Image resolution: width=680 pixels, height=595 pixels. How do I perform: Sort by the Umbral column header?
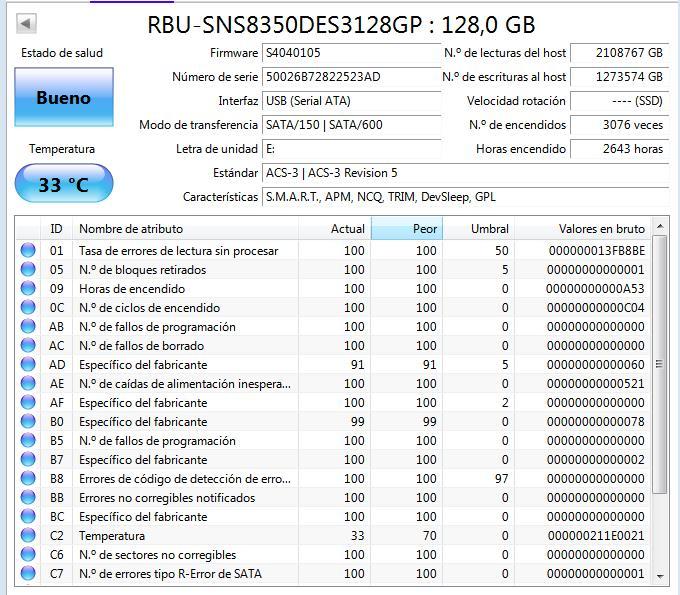pos(478,229)
